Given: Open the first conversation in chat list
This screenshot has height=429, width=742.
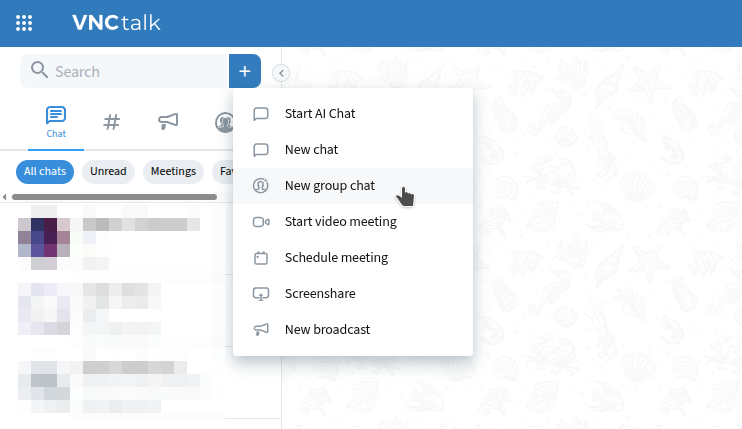Looking at the screenshot, I should [x=120, y=240].
